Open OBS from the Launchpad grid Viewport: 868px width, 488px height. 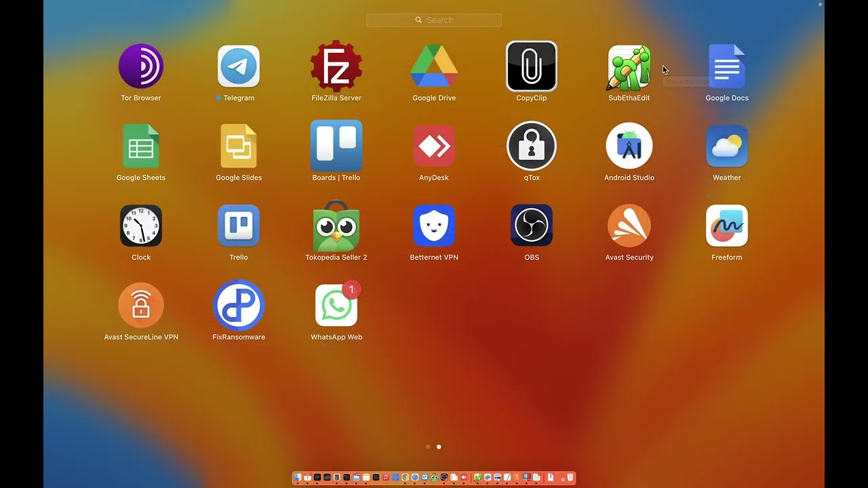click(532, 226)
